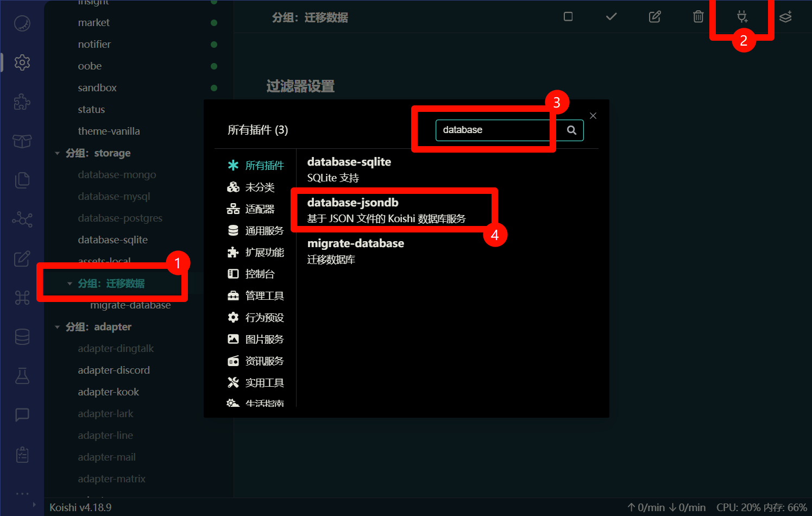Select adapter-discord in plugin tree

click(x=114, y=370)
